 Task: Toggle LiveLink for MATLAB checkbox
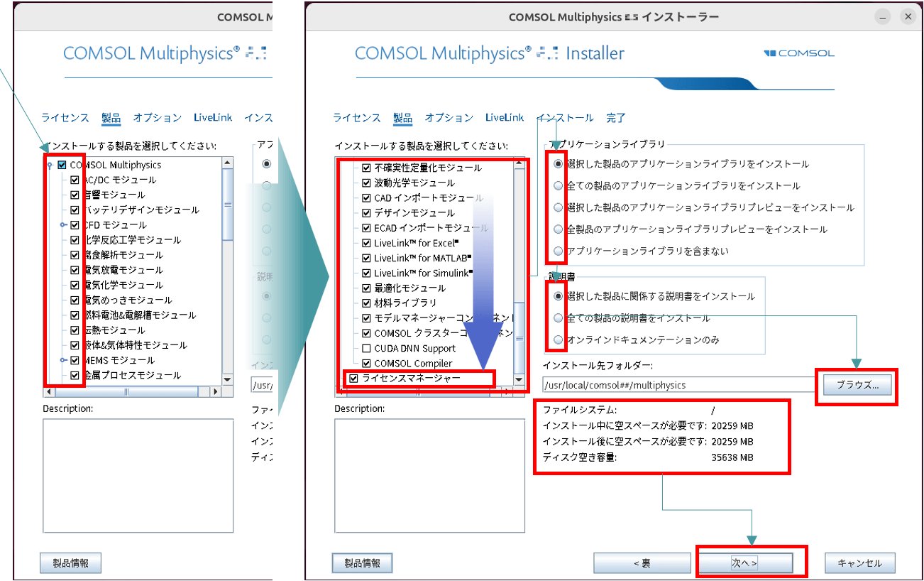(x=366, y=258)
